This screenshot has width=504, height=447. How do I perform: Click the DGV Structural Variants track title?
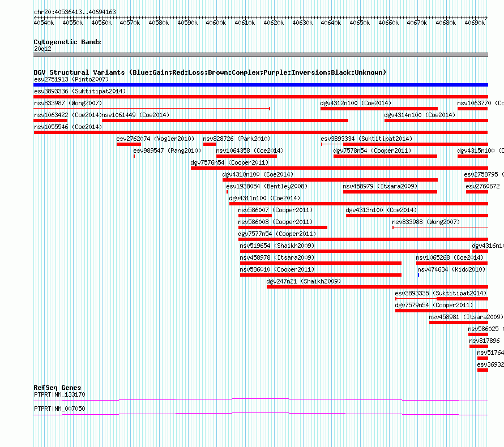(210, 72)
